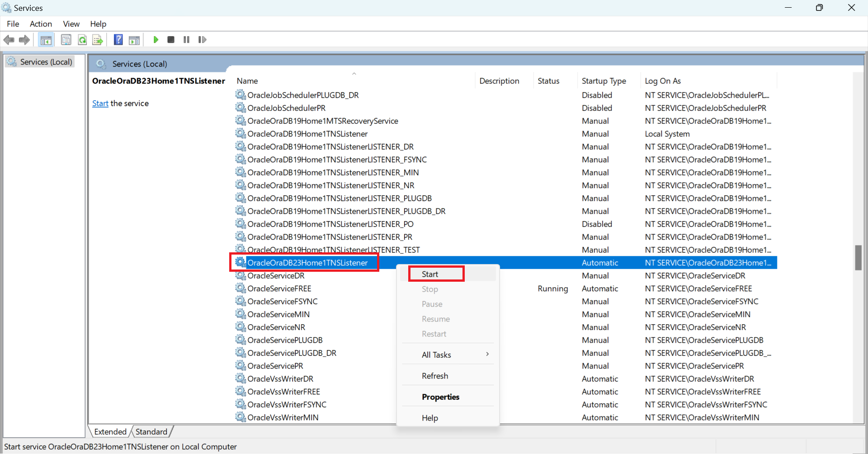Click gear icon of OracleServiceNR service
The height and width of the screenshot is (454, 868).
coord(241,327)
